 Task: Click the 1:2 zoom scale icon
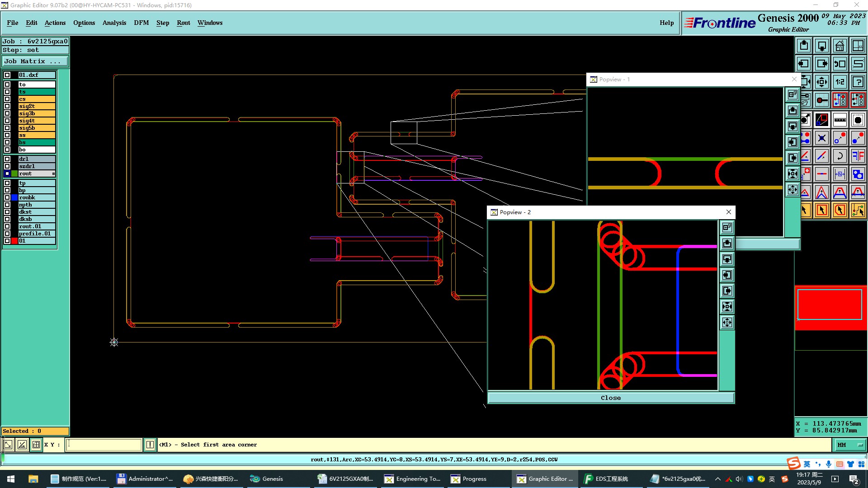tap(840, 82)
